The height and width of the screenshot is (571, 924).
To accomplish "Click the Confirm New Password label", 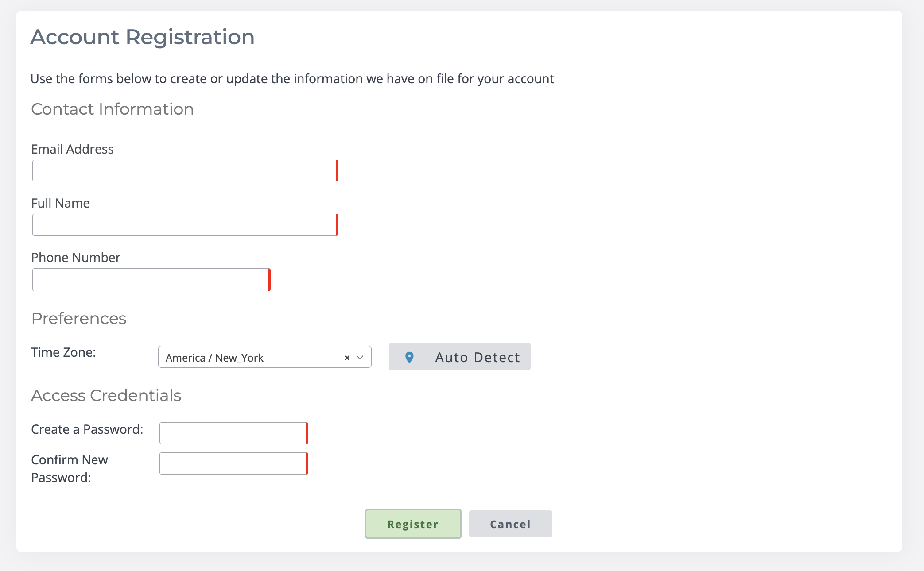I will point(70,468).
